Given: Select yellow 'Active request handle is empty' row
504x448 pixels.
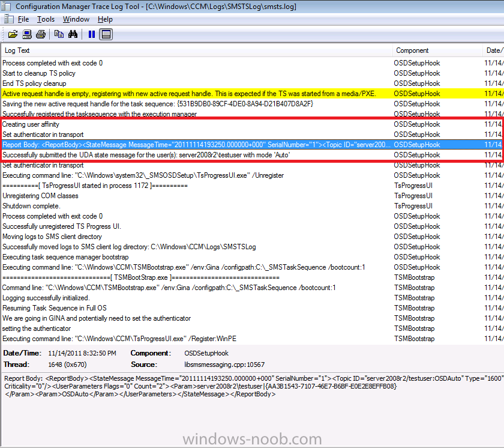Looking at the screenshot, I should (x=252, y=94).
